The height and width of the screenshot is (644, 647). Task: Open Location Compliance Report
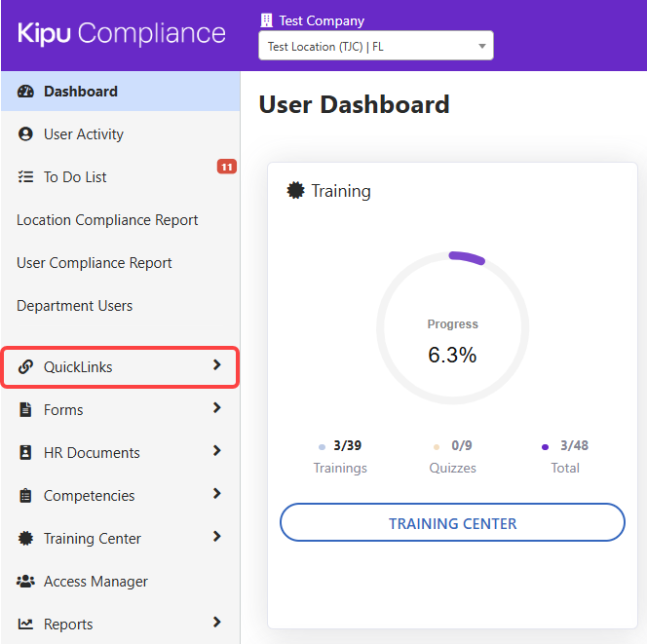click(x=107, y=220)
